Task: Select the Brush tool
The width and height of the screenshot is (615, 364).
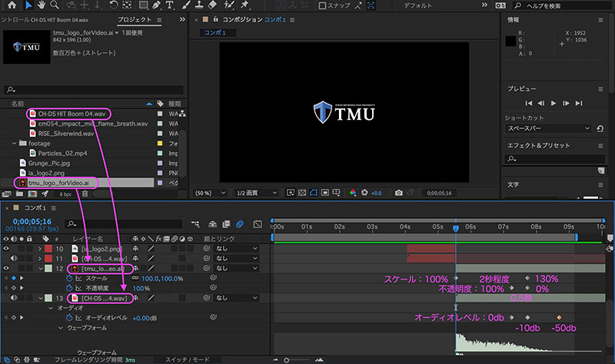Action: click(186, 5)
